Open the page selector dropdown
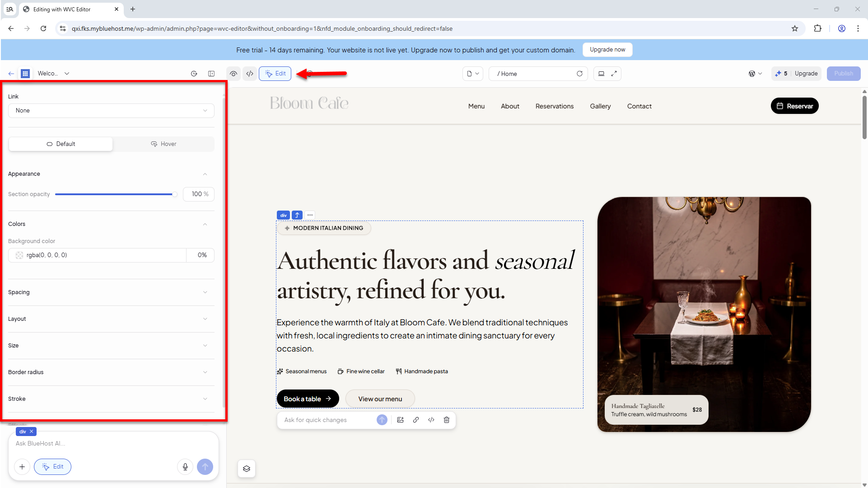Screen dimensions: 868x488 (473, 74)
